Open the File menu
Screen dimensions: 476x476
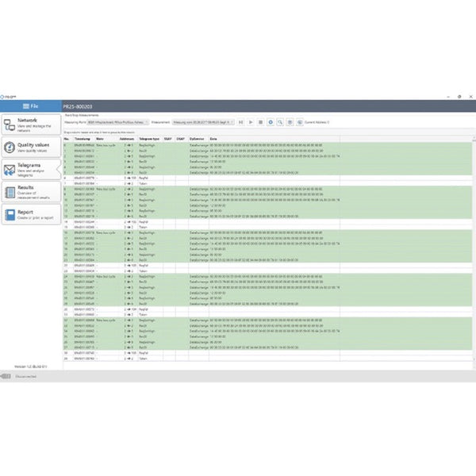(31, 106)
